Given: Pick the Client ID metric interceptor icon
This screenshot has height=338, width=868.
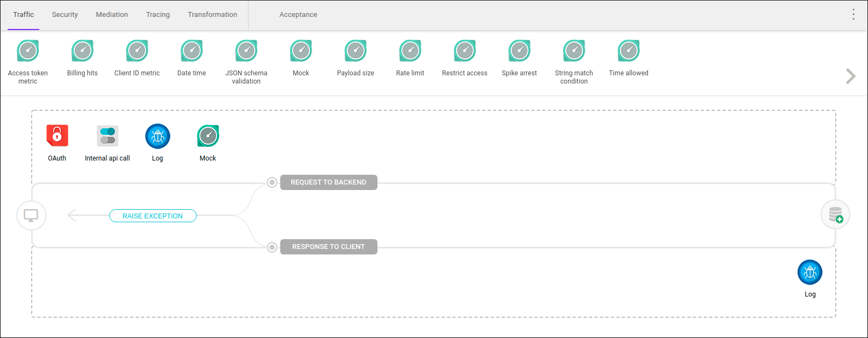Looking at the screenshot, I should click(x=137, y=51).
